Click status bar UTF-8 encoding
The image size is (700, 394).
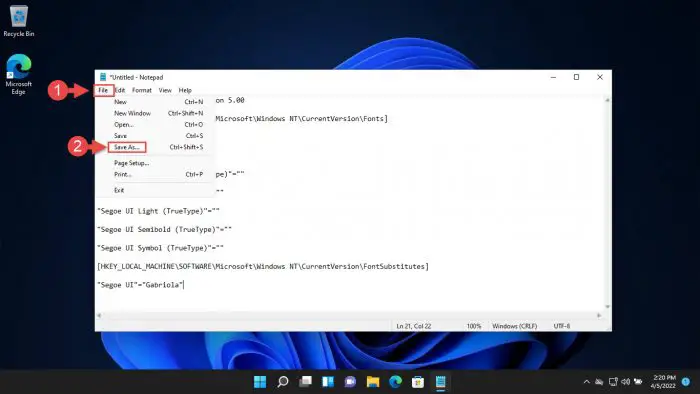[x=562, y=326]
